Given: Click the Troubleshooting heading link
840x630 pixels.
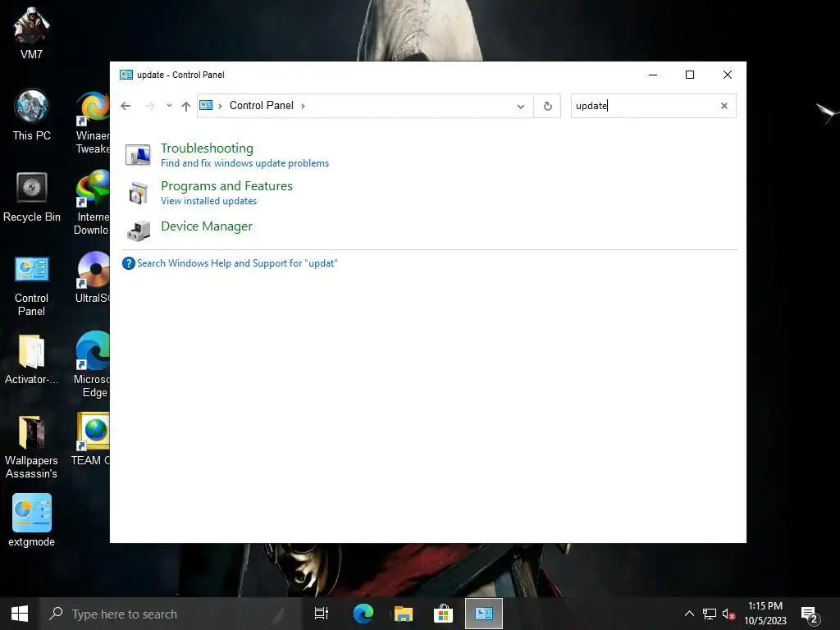Looking at the screenshot, I should click(207, 148).
